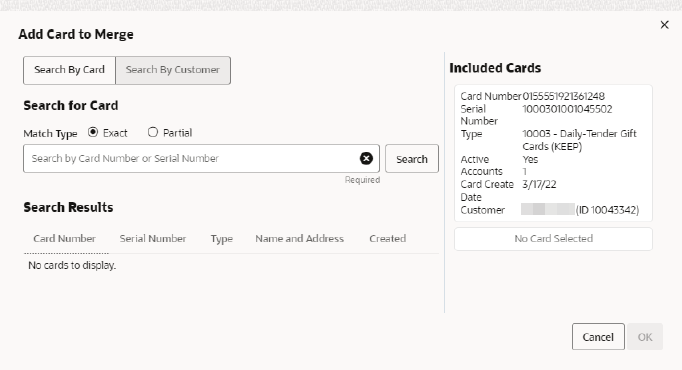Switch to the Search By Card tab
682x370 pixels.
point(69,70)
